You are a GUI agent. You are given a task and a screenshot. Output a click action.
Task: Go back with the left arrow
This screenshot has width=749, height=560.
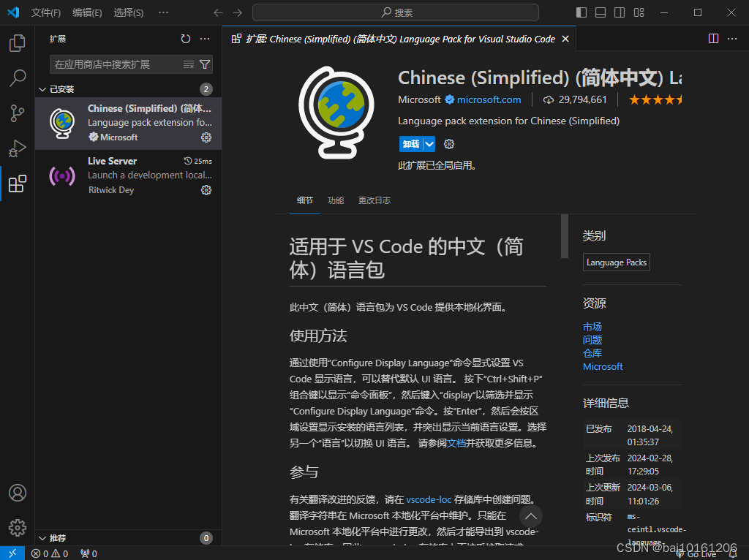pyautogui.click(x=218, y=13)
